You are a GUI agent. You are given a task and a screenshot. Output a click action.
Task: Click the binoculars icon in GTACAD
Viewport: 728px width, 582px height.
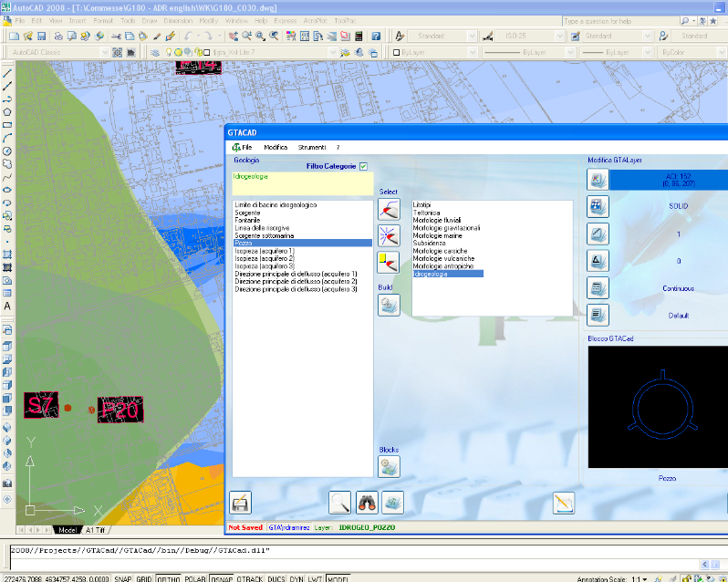[367, 503]
